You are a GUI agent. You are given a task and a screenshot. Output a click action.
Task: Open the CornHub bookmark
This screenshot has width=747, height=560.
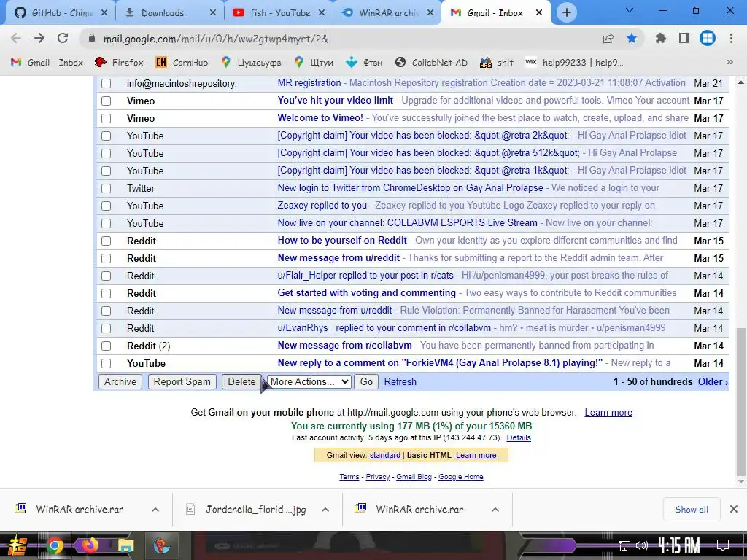tap(182, 63)
